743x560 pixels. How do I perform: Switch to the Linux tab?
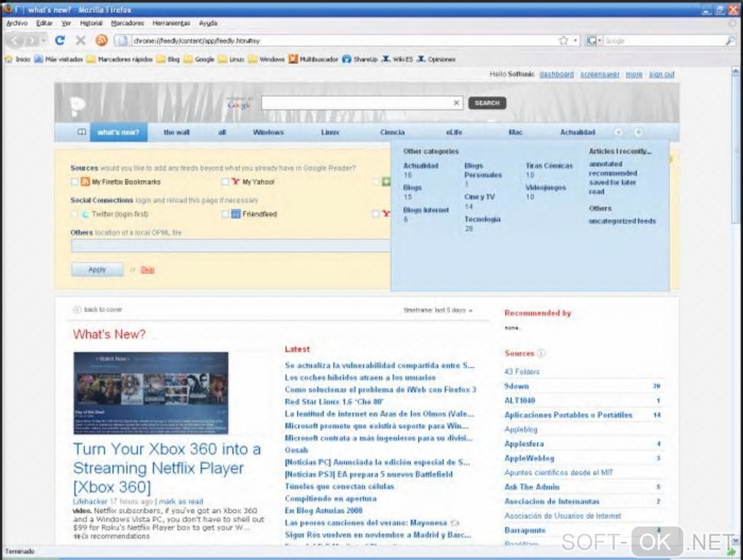330,133
